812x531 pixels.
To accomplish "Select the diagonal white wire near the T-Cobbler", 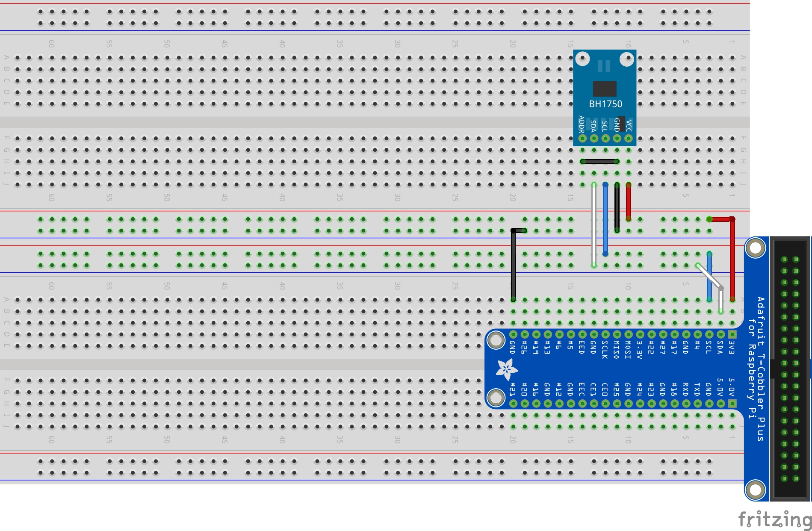I will [x=709, y=277].
